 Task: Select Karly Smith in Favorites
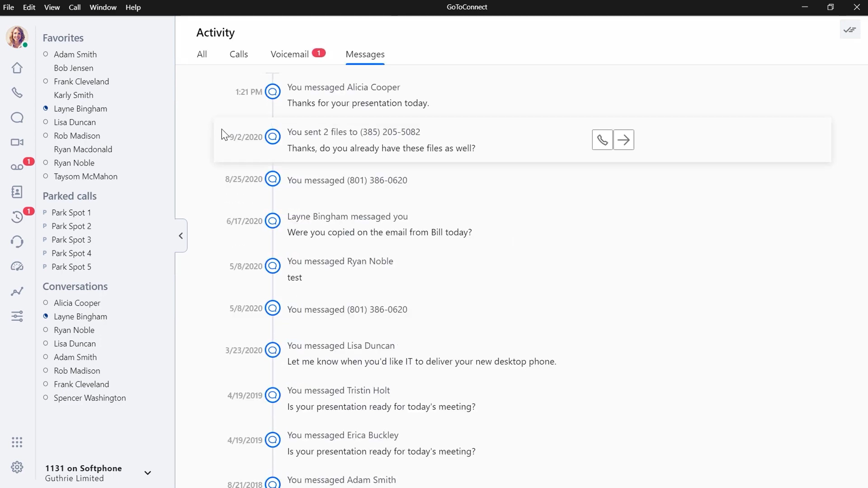[x=73, y=95]
